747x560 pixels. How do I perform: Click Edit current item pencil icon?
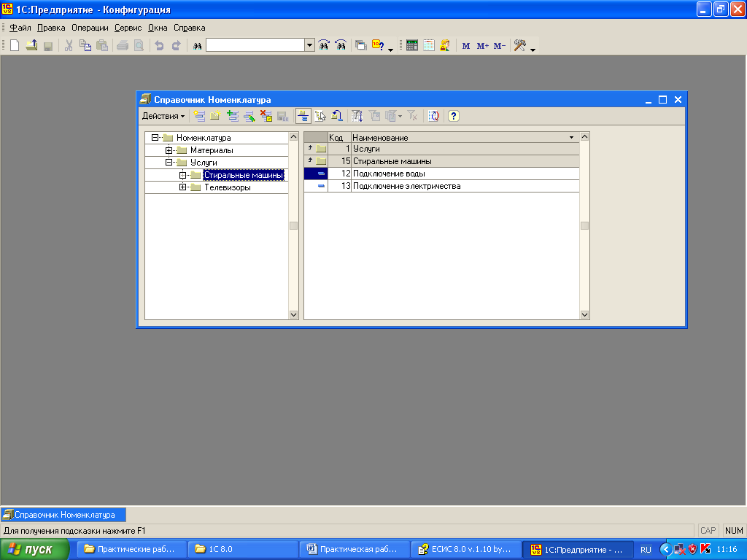pyautogui.click(x=249, y=116)
